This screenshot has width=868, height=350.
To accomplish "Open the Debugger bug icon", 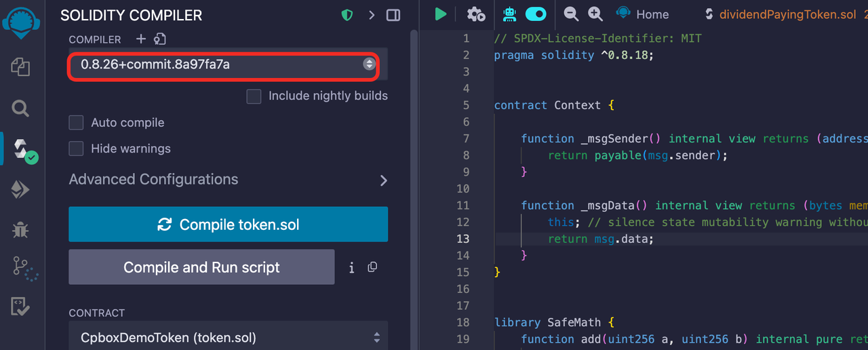I will point(20,229).
